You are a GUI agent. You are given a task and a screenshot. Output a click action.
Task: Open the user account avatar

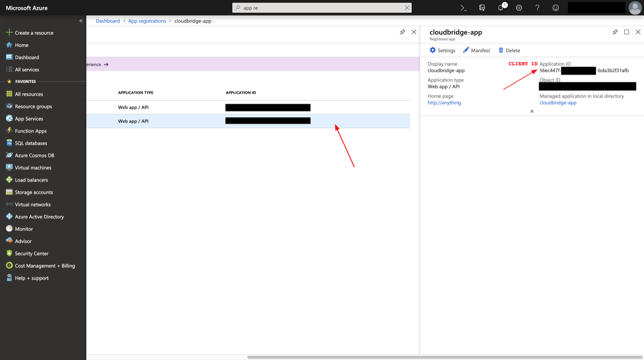click(x=635, y=8)
